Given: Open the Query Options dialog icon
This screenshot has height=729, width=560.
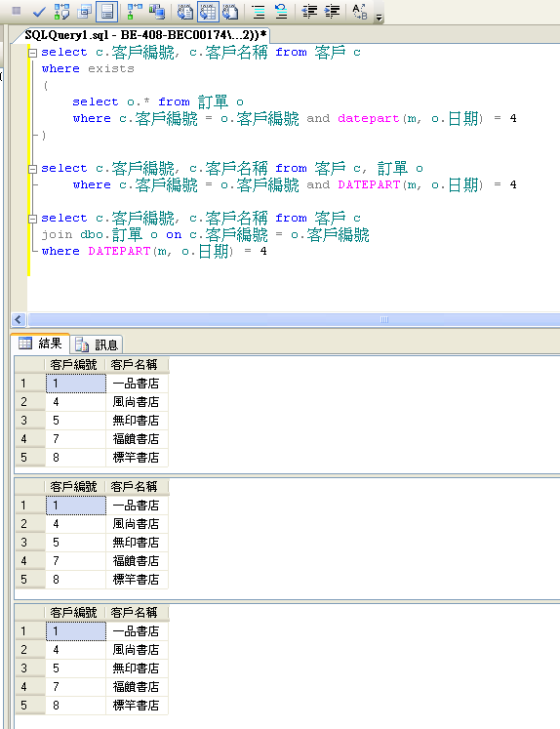Looking at the screenshot, I should 84,11.
